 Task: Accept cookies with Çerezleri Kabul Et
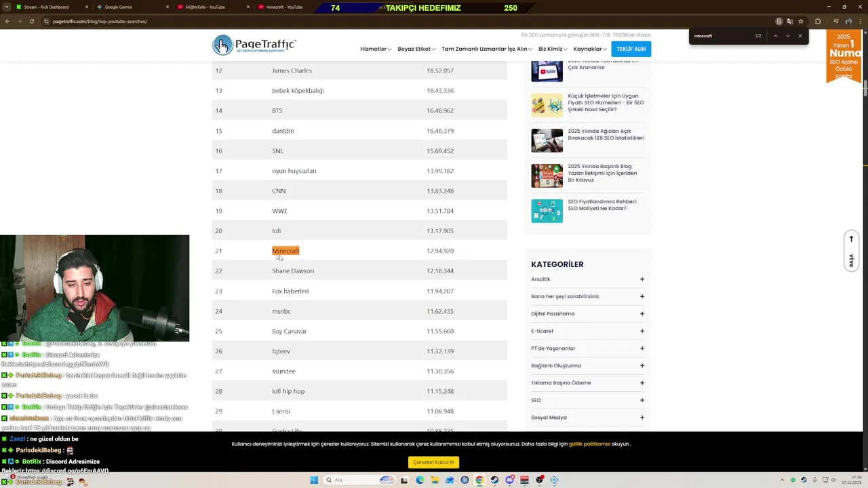433,462
